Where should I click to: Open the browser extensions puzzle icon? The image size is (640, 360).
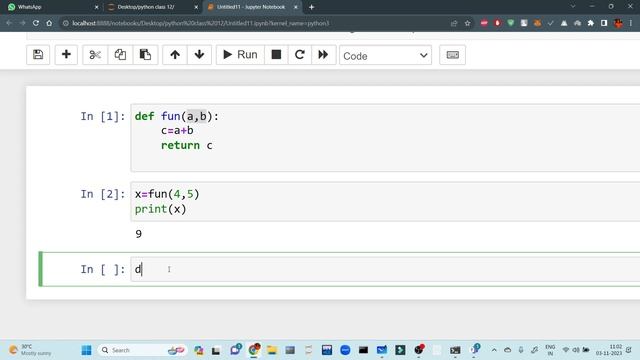pos(591,23)
